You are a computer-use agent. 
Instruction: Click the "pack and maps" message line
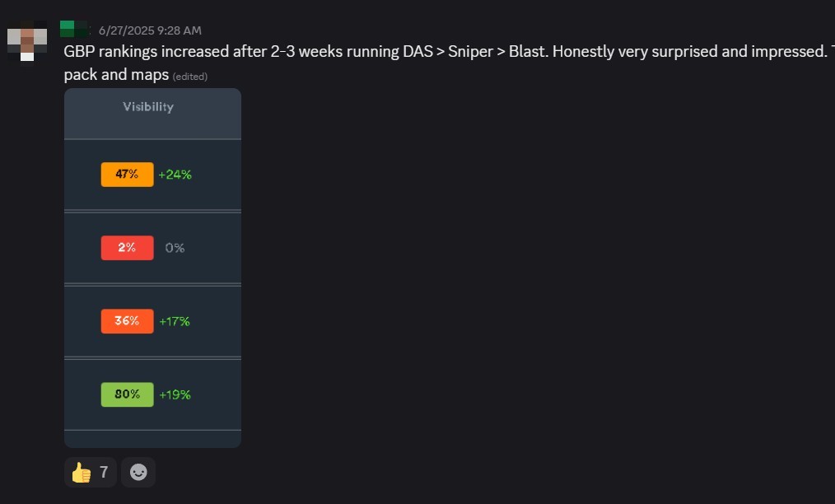tap(116, 75)
